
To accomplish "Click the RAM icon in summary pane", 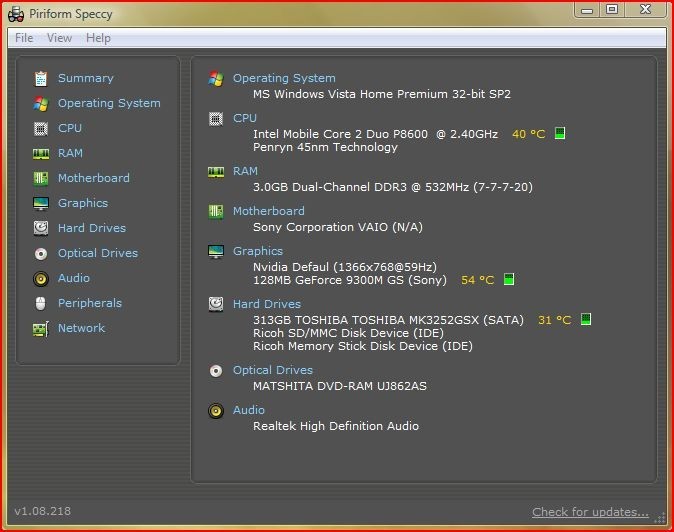I will click(216, 172).
